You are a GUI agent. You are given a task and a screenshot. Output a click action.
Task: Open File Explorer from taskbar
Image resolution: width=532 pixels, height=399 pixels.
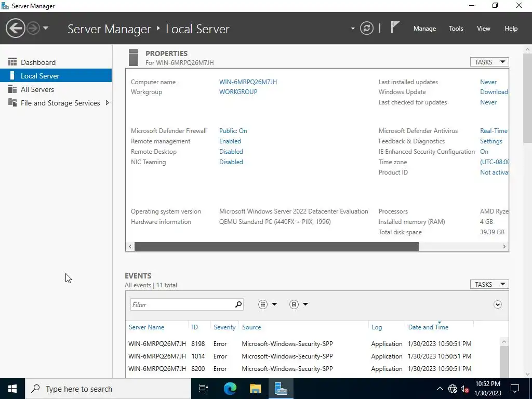coord(256,389)
